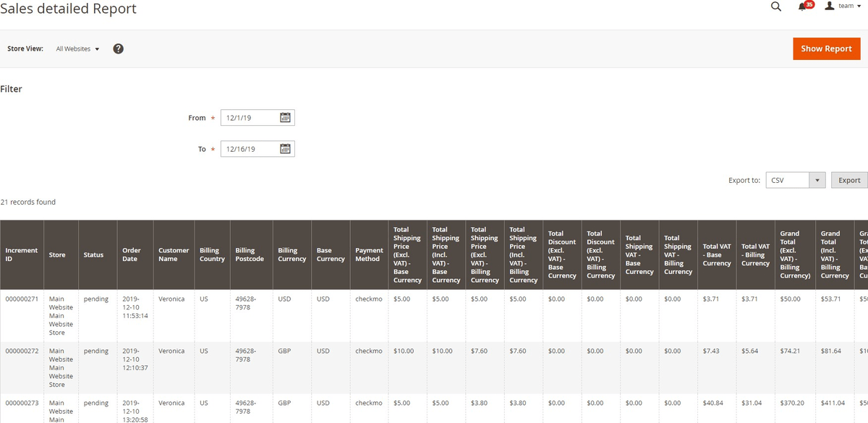Click the Order Date column header
Viewport: 868px width, 423px height.
click(132, 255)
